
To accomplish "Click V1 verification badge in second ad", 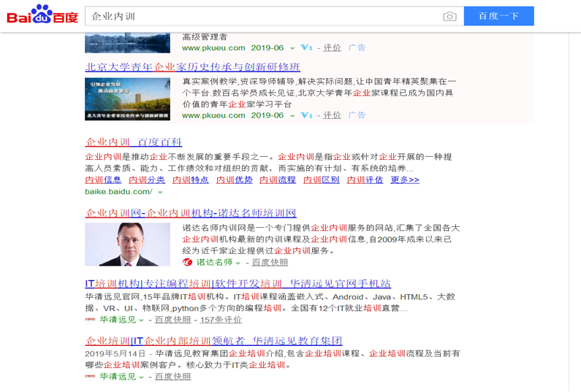I will coord(306,115).
